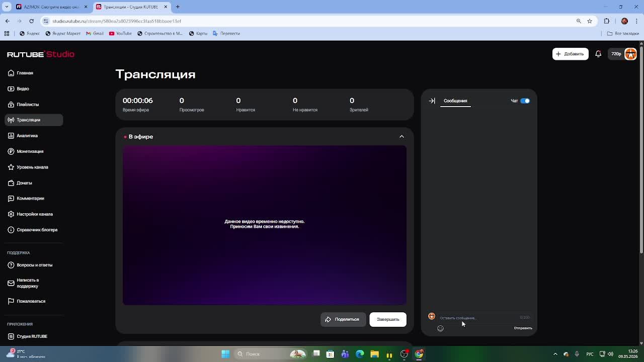Click Поделиться button
This screenshot has width=644, height=362.
click(343, 319)
